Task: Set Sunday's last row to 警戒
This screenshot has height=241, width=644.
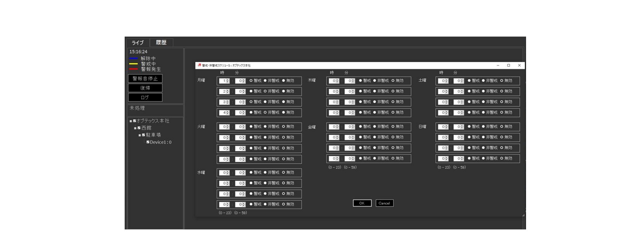Action: pyautogui.click(x=469, y=158)
